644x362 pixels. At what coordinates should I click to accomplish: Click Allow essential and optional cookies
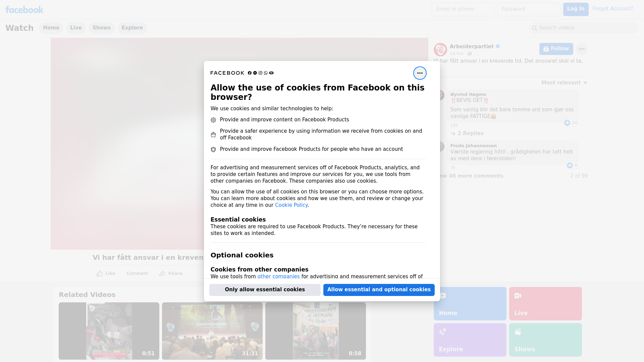coord(379,290)
